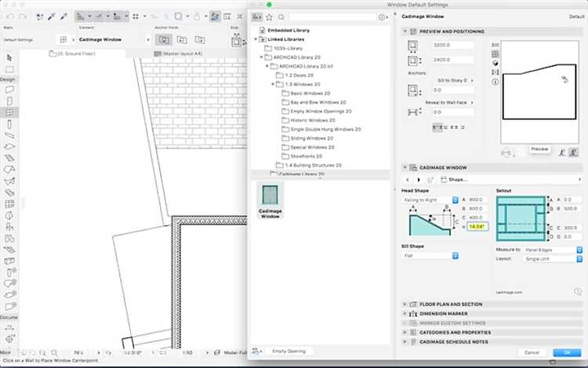Screen dimensions: 588x368
Task: Open the Reveal to Wall Face menu
Action: (x=449, y=103)
